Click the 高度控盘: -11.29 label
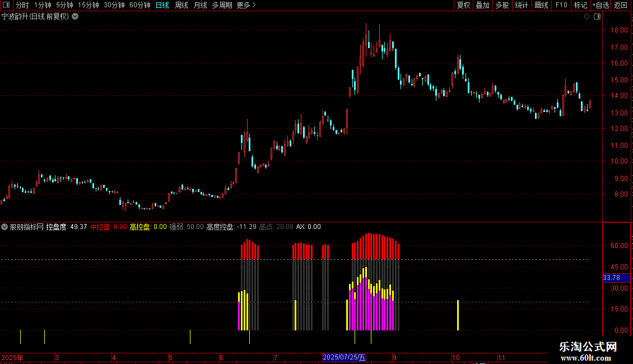The image size is (633, 364). (231, 227)
